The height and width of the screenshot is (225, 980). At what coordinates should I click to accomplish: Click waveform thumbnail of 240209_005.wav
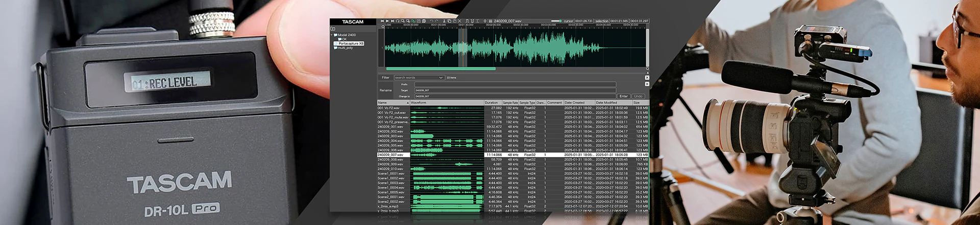click(447, 145)
